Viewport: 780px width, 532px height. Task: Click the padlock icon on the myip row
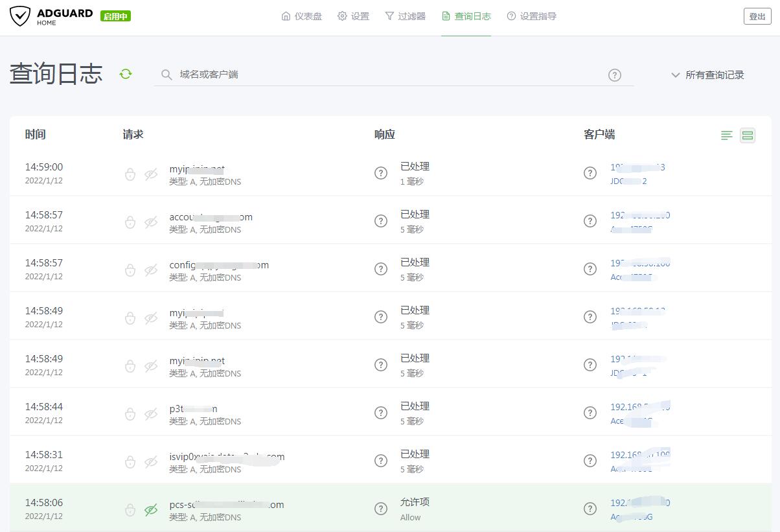point(130,173)
